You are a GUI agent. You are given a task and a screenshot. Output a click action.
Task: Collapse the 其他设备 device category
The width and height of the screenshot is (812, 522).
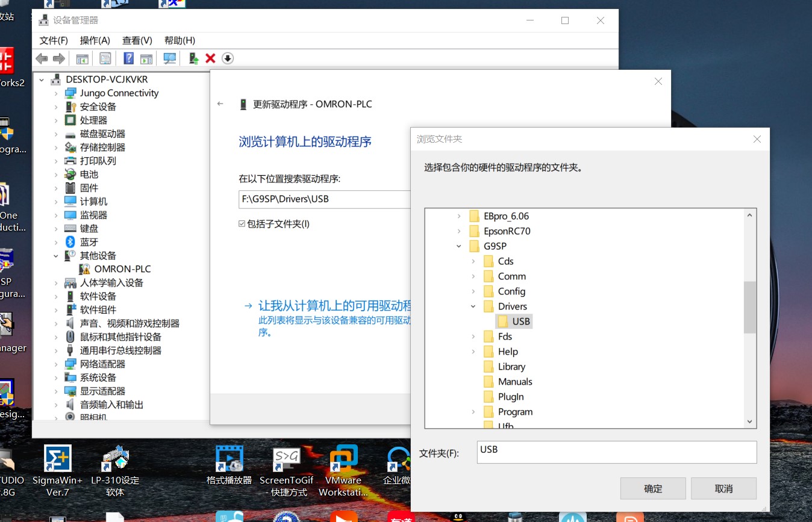point(56,256)
